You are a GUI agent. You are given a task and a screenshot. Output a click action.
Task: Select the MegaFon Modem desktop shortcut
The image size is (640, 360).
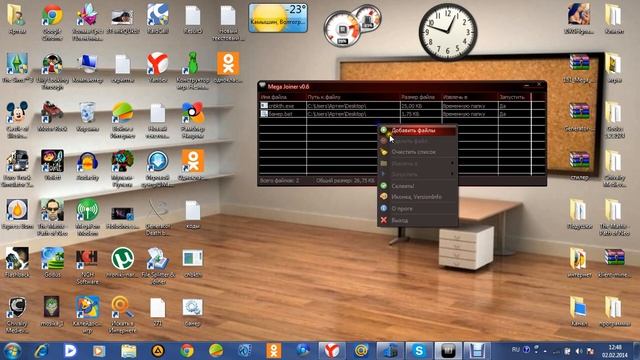click(x=87, y=217)
